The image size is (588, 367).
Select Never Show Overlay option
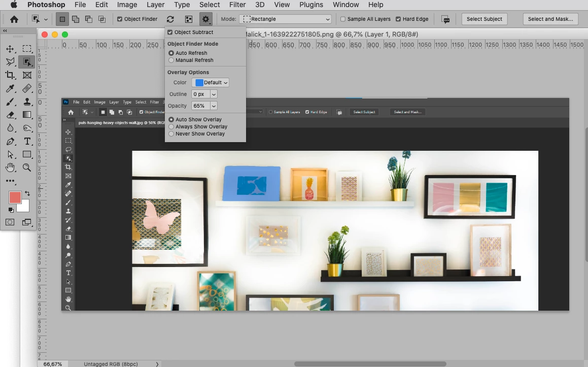pyautogui.click(x=171, y=134)
